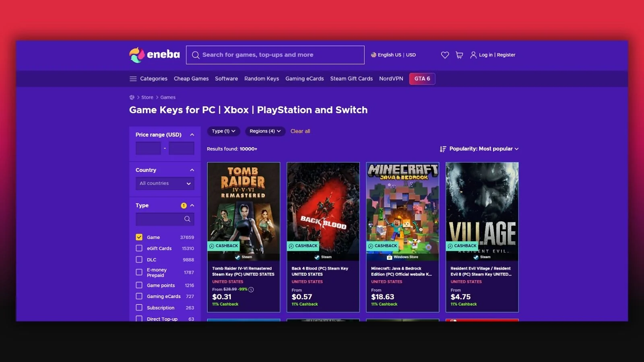The width and height of the screenshot is (644, 362).
Task: Click the Eneba logo
Action: 155,55
